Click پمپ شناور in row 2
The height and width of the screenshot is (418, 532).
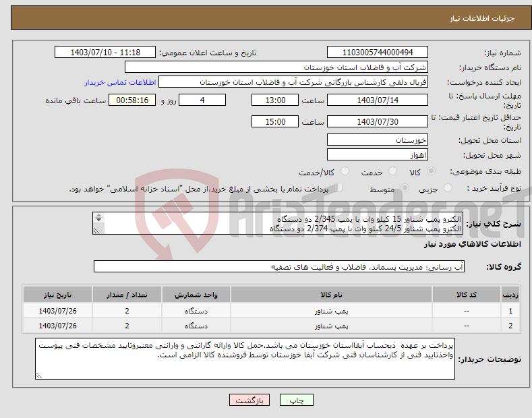[x=332, y=326]
